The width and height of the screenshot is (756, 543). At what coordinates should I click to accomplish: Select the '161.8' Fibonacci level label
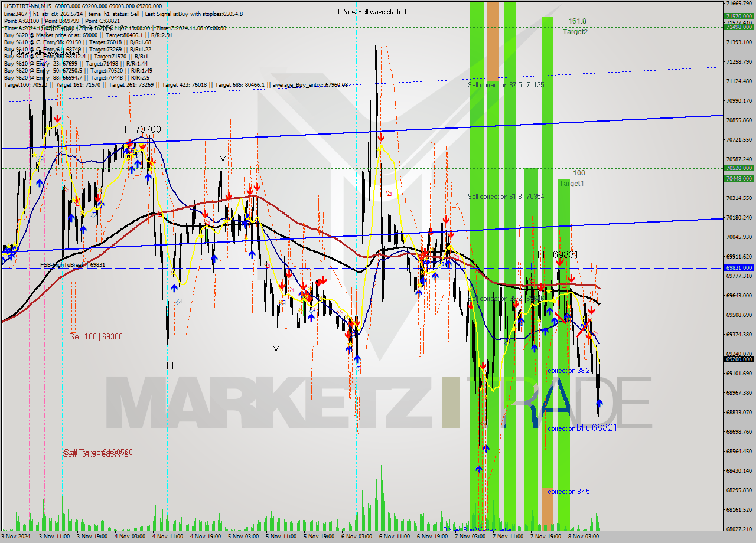(x=577, y=21)
